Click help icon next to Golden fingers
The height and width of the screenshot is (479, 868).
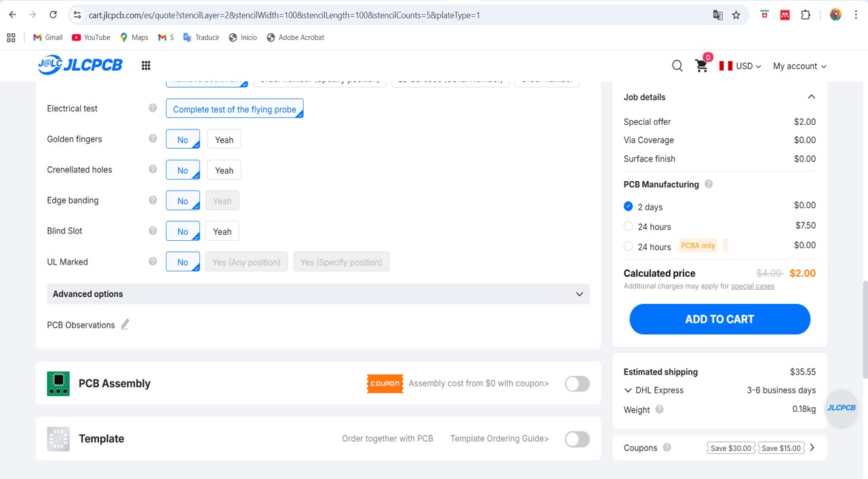pos(153,139)
